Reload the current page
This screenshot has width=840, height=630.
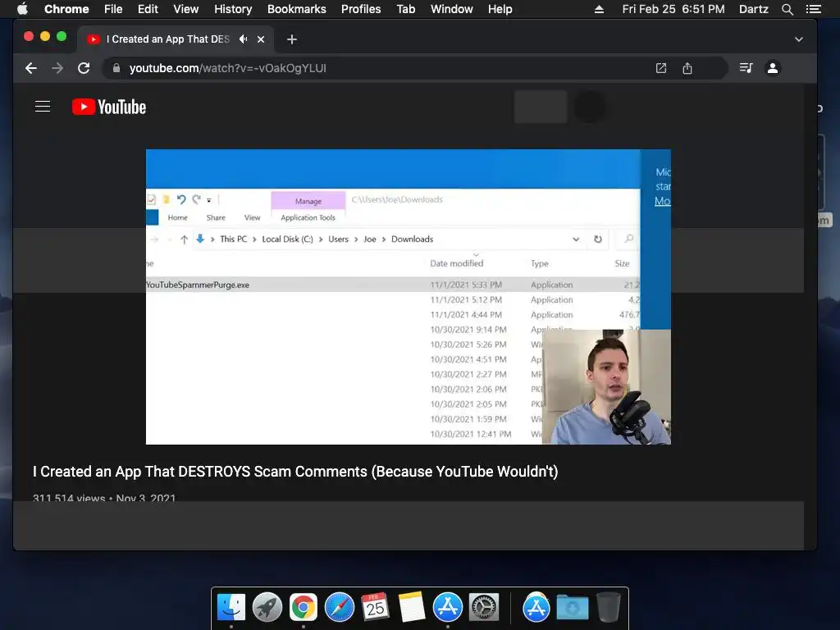84,68
